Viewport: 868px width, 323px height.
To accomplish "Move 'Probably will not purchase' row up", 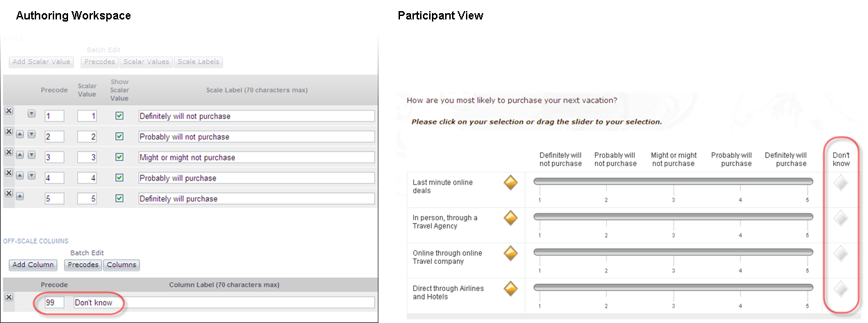I will [20, 135].
